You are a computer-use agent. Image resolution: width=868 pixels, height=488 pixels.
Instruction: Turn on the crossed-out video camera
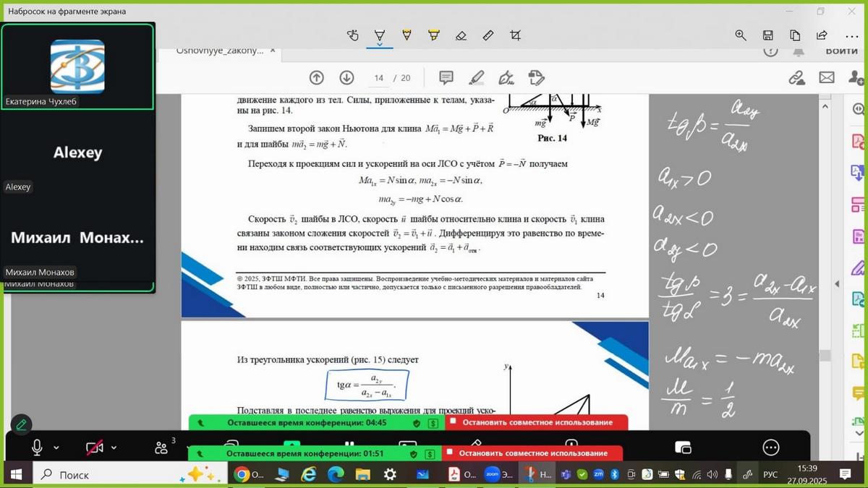(x=95, y=448)
